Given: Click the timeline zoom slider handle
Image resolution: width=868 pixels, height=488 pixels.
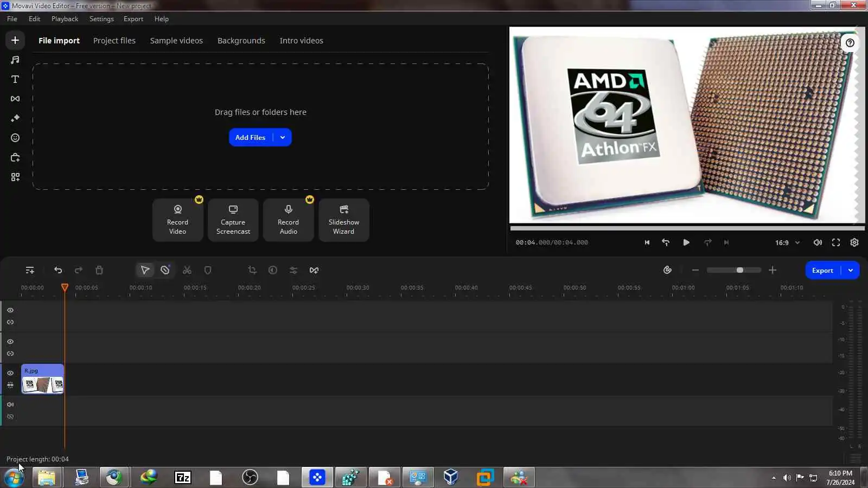Looking at the screenshot, I should [739, 270].
